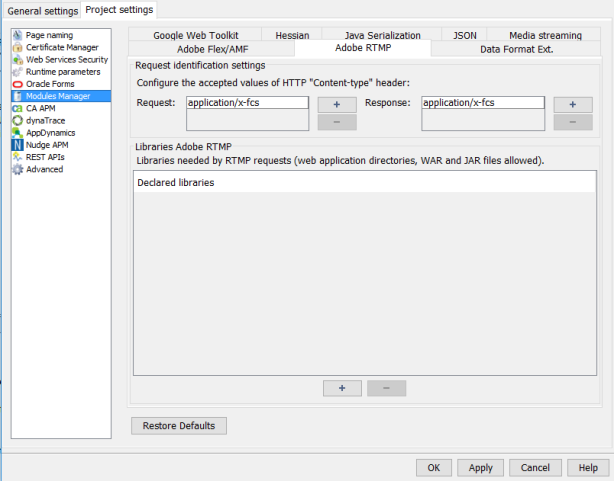Click the Runtime parameters gears icon
614x481 pixels.
point(18,72)
